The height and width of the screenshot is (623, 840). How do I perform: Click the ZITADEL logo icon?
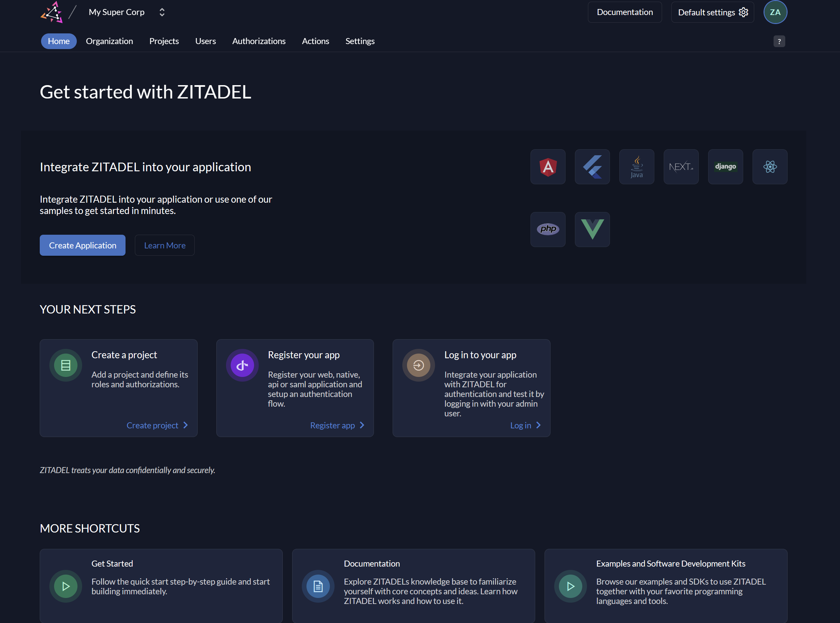coord(52,12)
